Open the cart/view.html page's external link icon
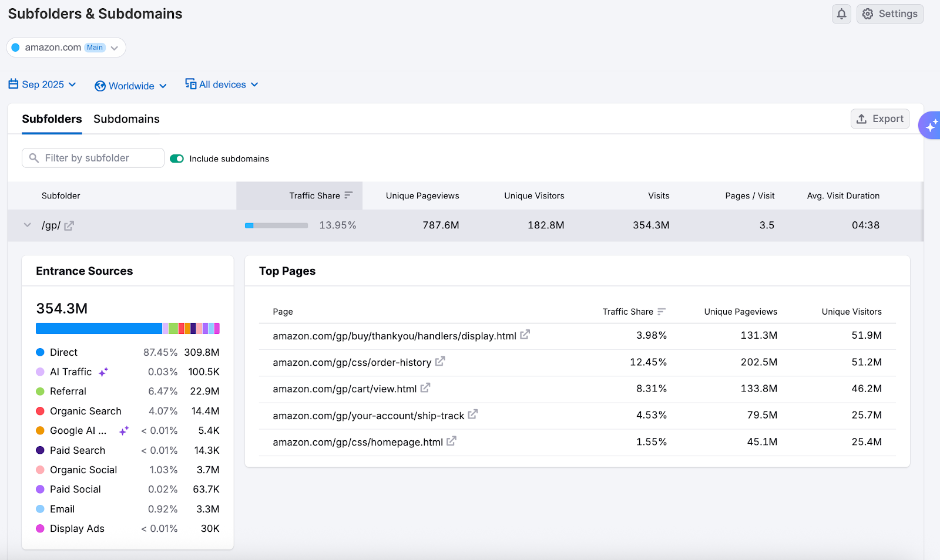 (425, 388)
